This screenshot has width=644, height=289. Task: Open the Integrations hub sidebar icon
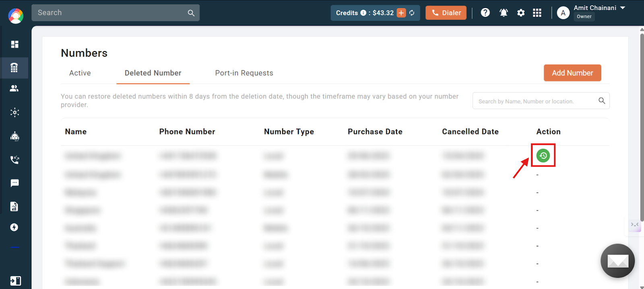[15, 112]
